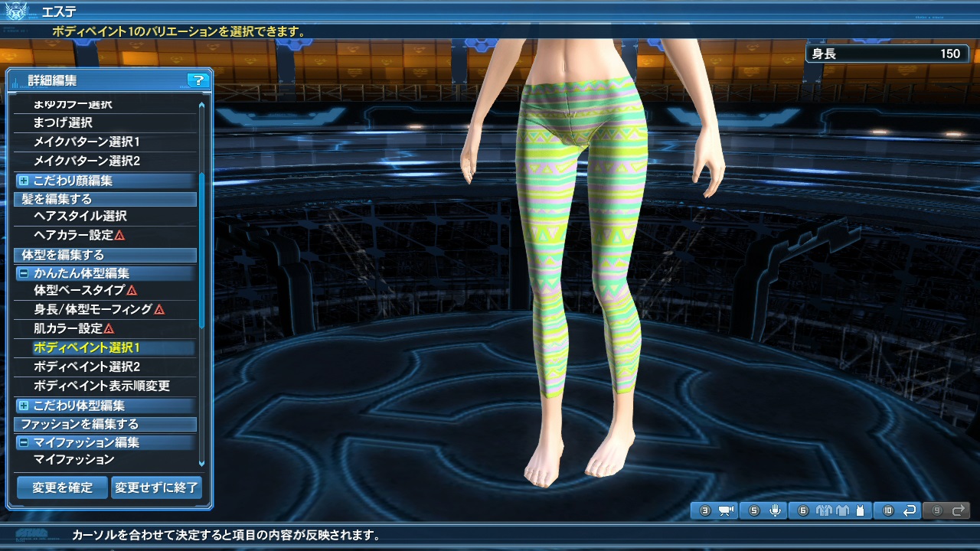This screenshot has width=980, height=551.
Task: Open 身長/体型モーフィング
Action: click(x=106, y=309)
